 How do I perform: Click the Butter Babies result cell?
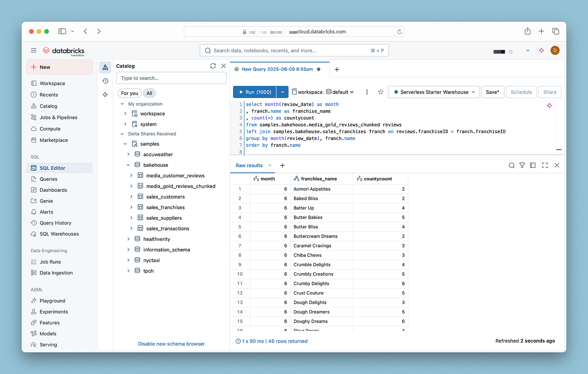point(321,217)
